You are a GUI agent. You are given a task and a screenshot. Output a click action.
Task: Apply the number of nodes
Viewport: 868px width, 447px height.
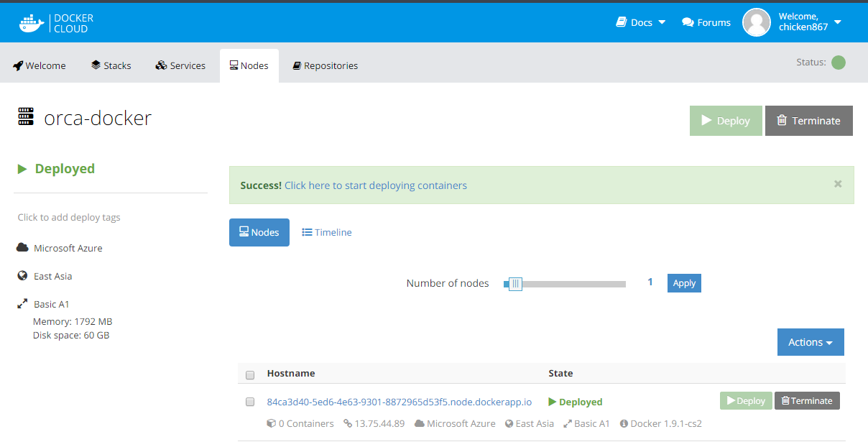tap(684, 283)
